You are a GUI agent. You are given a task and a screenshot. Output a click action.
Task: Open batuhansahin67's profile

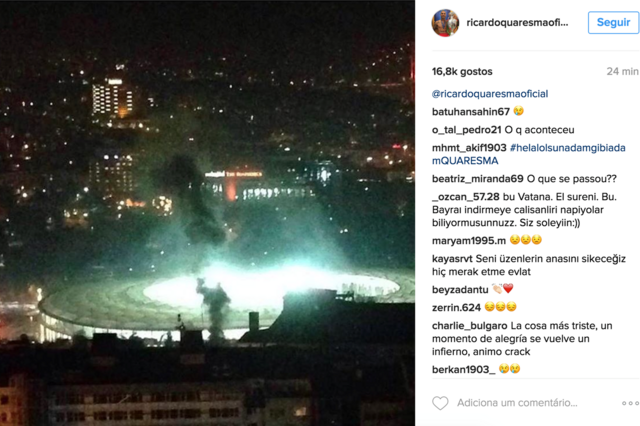pos(471,112)
